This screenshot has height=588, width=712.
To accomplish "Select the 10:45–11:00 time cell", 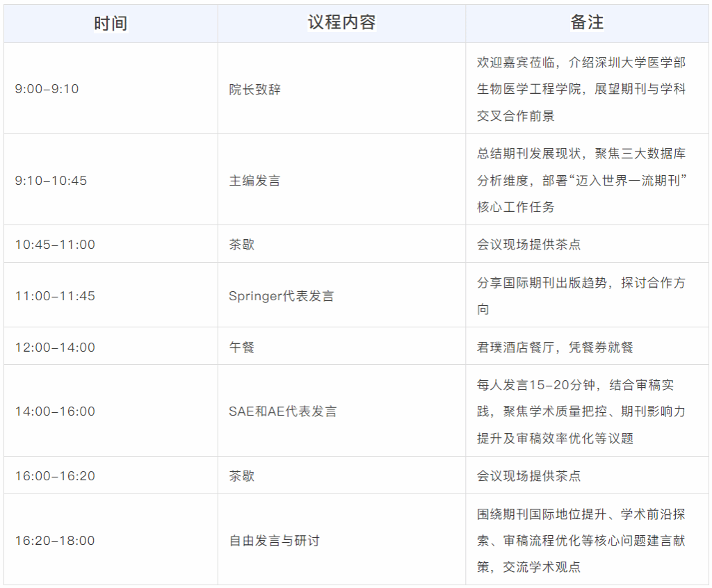I will (x=55, y=245).
